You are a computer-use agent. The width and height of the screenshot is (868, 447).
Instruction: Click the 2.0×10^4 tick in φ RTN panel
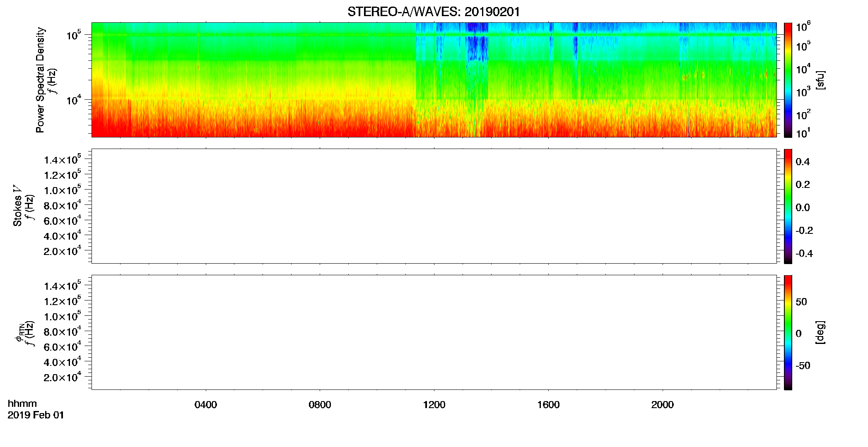(63, 377)
